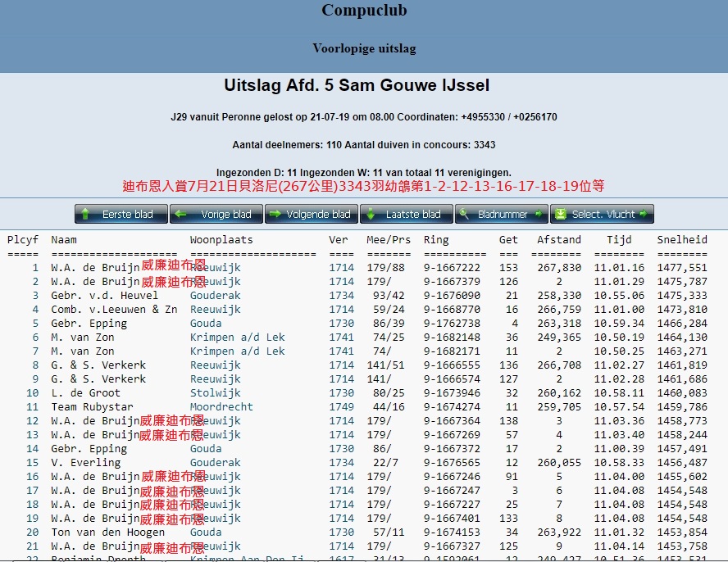Click ring number 9-1667401
Image resolution: width=728 pixels, height=562 pixels.
click(x=452, y=519)
